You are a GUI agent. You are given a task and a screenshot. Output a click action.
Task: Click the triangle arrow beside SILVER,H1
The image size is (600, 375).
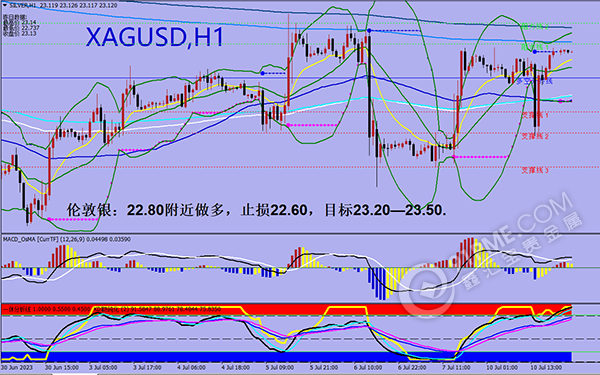tap(5, 6)
